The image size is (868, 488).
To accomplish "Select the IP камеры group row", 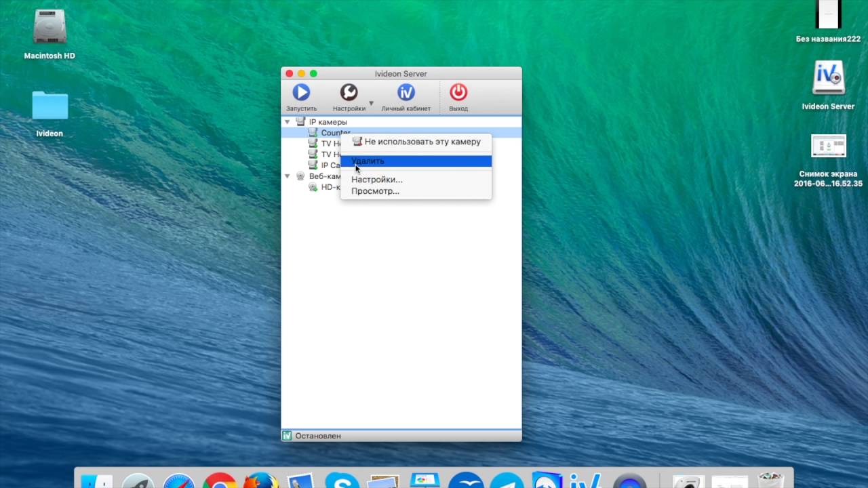I will (x=401, y=122).
